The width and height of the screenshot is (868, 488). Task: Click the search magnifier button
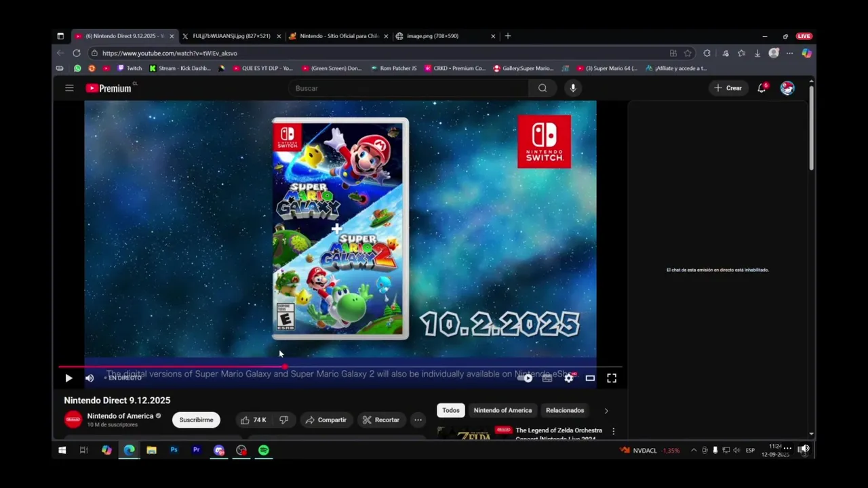(x=542, y=88)
